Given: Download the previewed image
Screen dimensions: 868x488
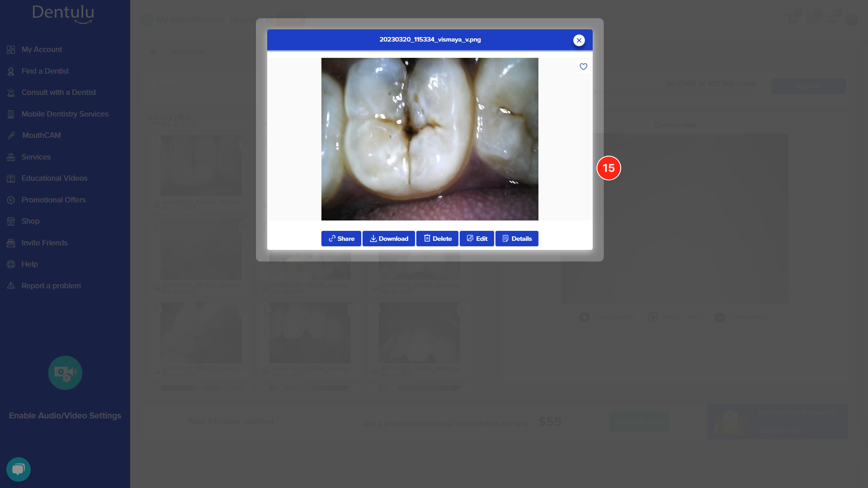Looking at the screenshot, I should pos(389,239).
